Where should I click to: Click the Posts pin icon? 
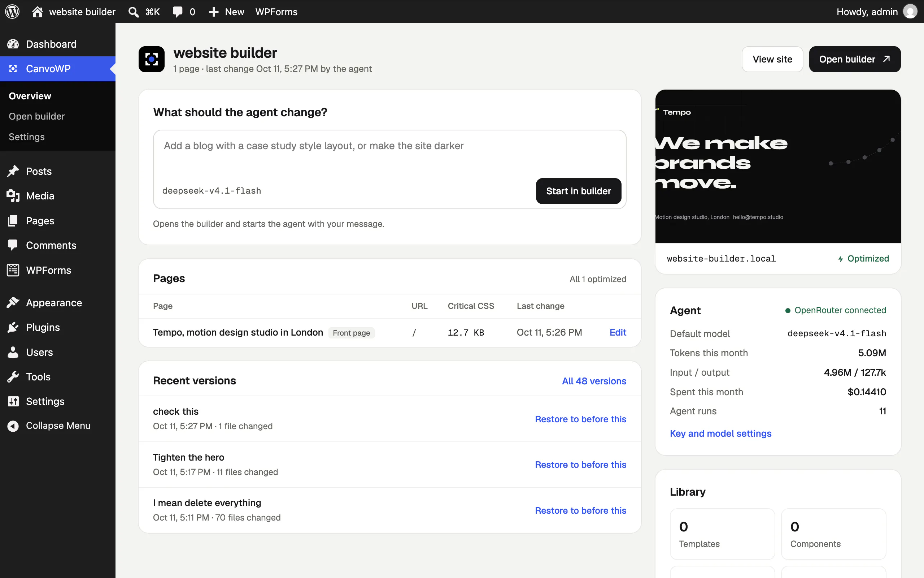13,171
